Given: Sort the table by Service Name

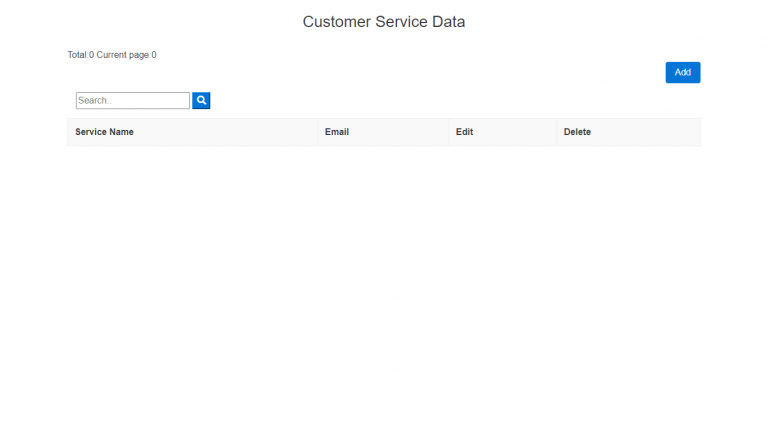Looking at the screenshot, I should [104, 132].
